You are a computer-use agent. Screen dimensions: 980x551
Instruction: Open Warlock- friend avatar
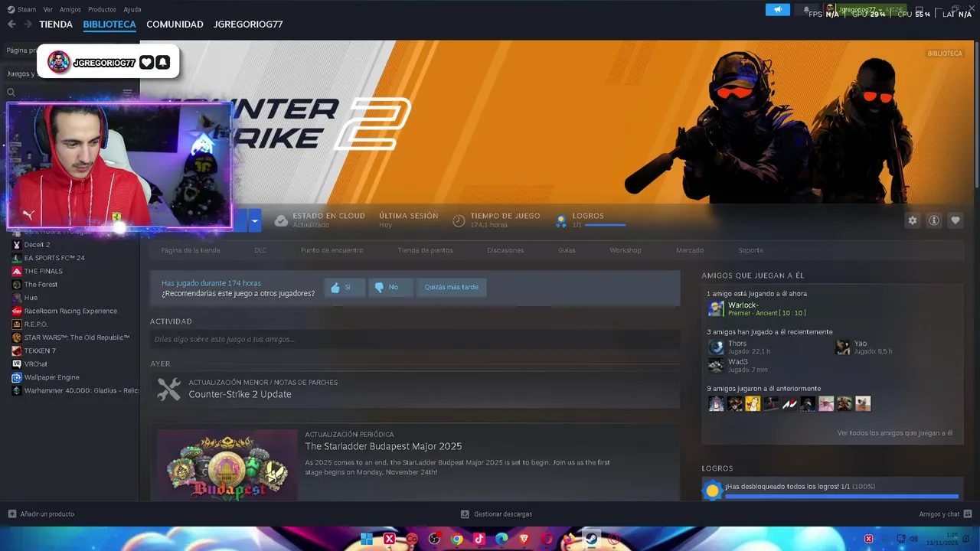(x=716, y=309)
